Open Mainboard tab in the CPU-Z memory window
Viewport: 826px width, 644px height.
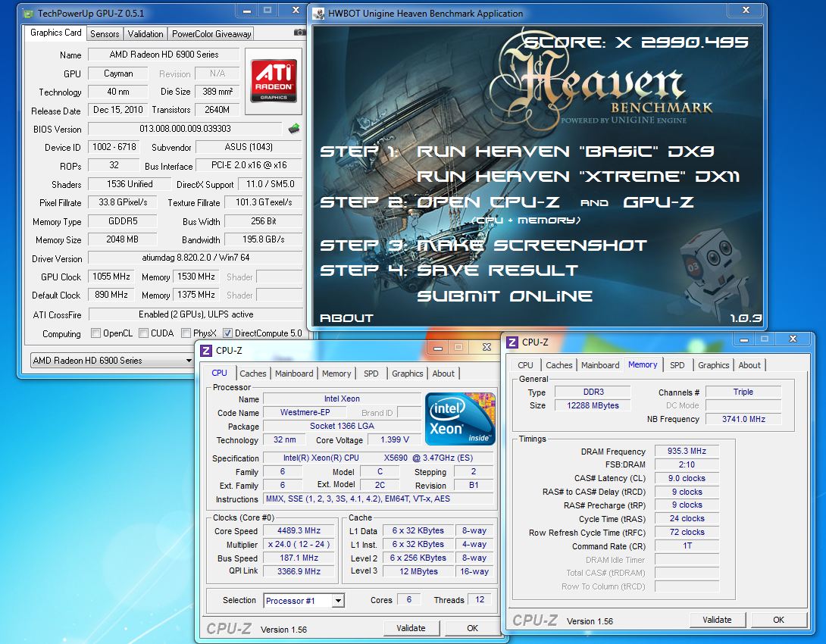point(600,365)
